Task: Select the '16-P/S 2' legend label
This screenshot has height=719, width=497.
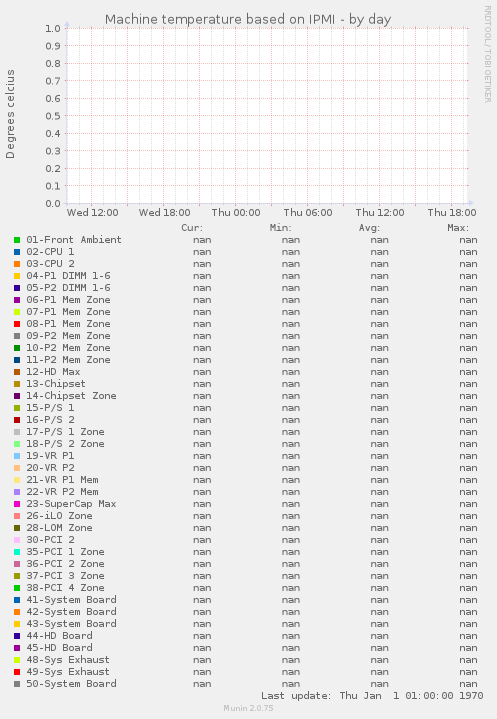Action: pyautogui.click(x=50, y=420)
